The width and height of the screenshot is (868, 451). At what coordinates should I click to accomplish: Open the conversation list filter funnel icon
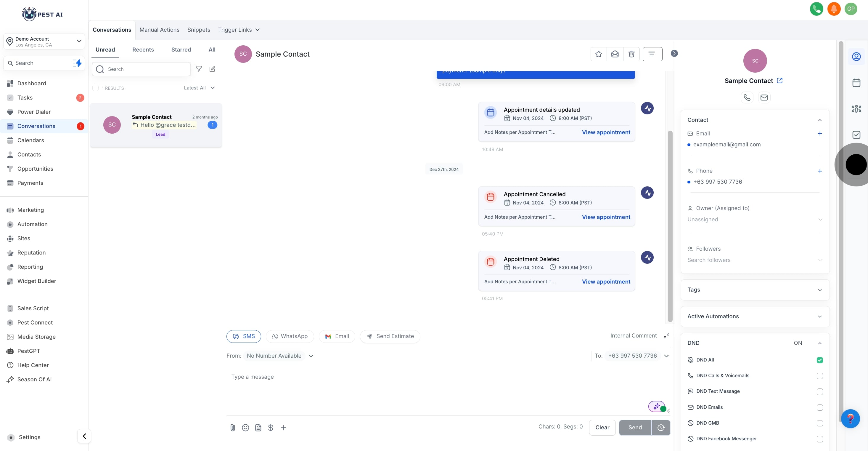coord(198,69)
